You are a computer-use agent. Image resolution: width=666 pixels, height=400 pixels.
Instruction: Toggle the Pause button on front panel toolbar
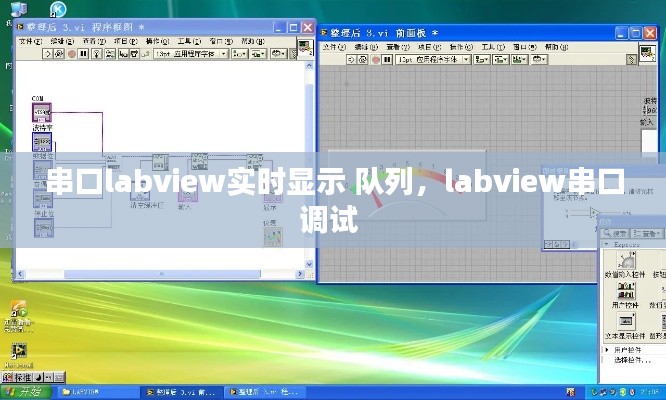(385, 59)
